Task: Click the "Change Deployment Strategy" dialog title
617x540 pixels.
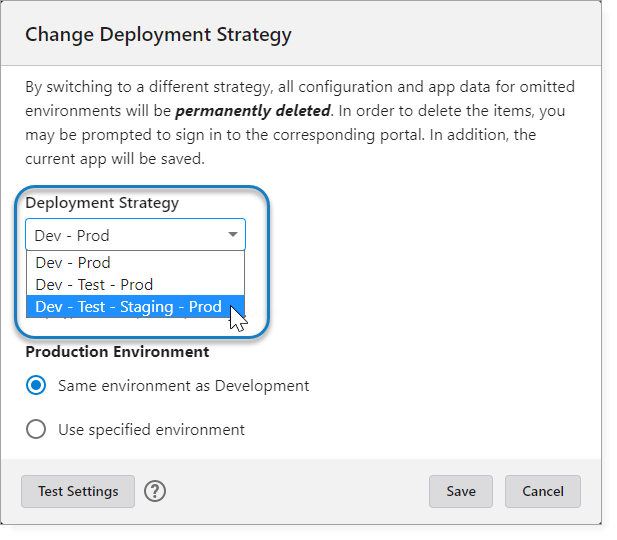Action: tap(158, 35)
